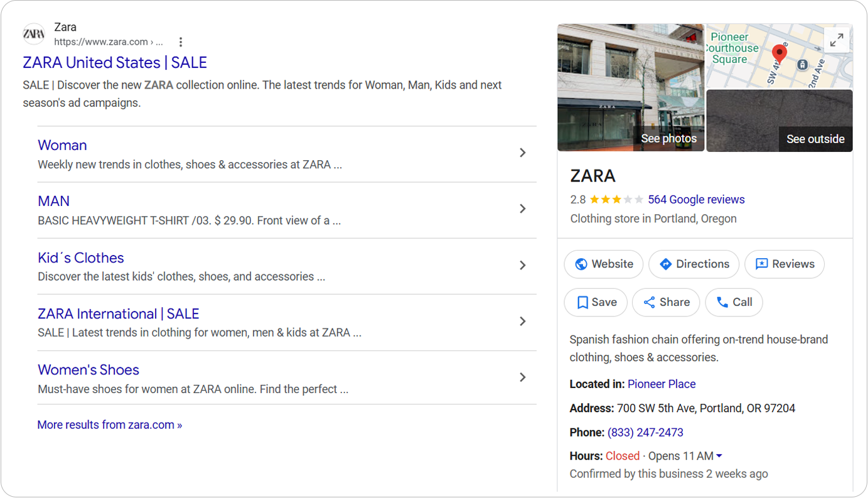Image resolution: width=868 pixels, height=498 pixels.
Task: Expand the map with fullscreen icon
Action: (837, 40)
